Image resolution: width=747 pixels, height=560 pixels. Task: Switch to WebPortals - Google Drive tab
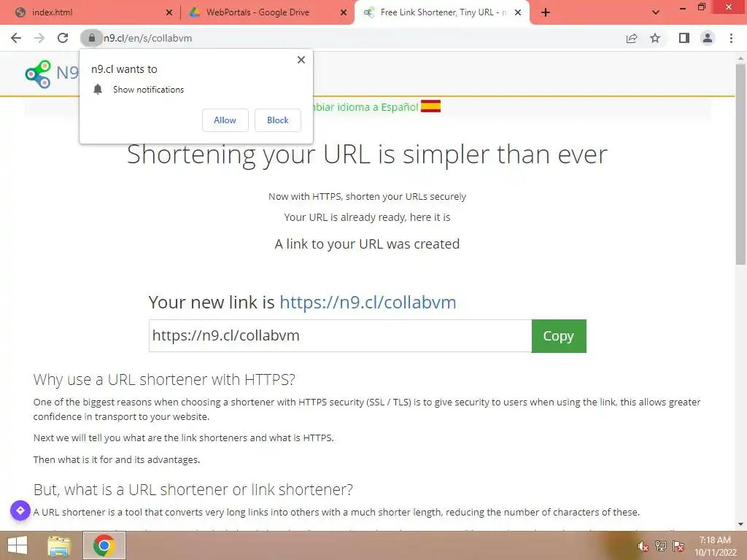(267, 12)
